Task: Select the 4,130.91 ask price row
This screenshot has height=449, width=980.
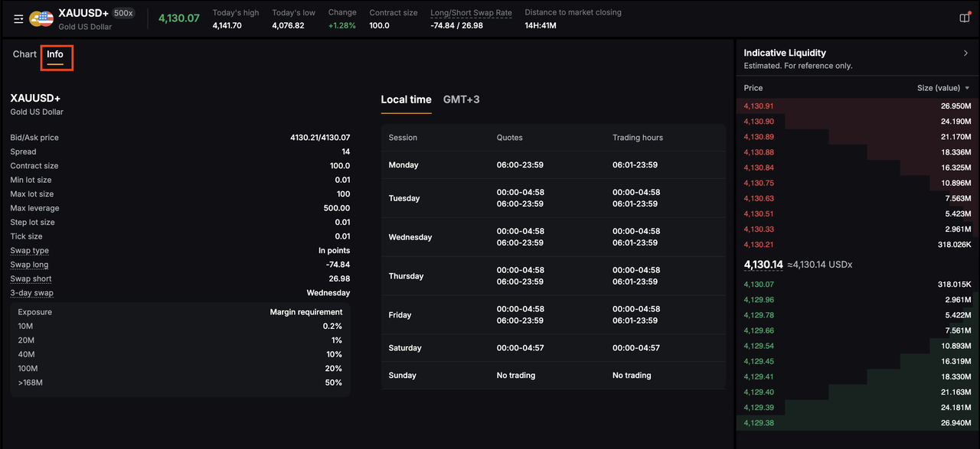Action: click(857, 106)
